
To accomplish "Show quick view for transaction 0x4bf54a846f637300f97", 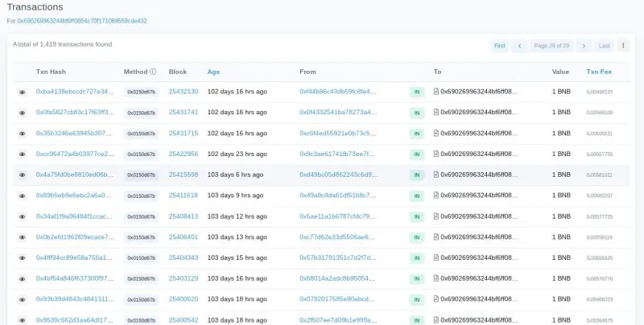I will point(23,278).
